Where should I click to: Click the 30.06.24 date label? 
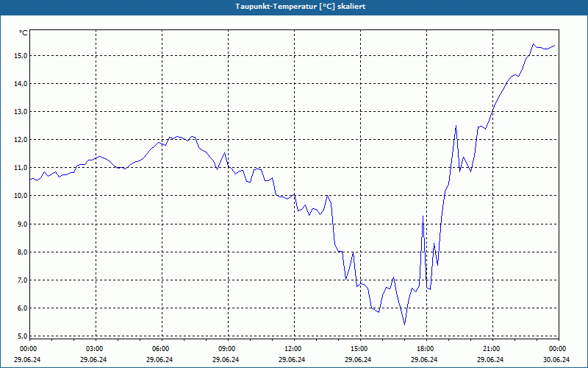pos(556,359)
